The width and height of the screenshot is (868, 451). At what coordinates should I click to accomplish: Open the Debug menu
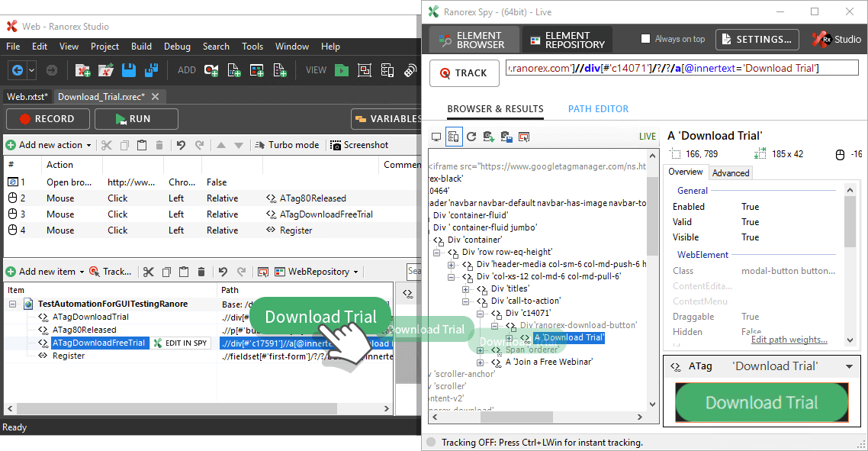pyautogui.click(x=177, y=46)
